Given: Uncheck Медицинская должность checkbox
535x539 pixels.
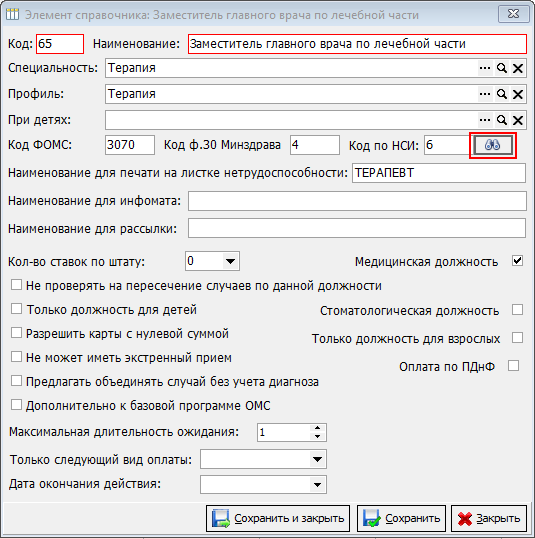Looking at the screenshot, I should 517,261.
